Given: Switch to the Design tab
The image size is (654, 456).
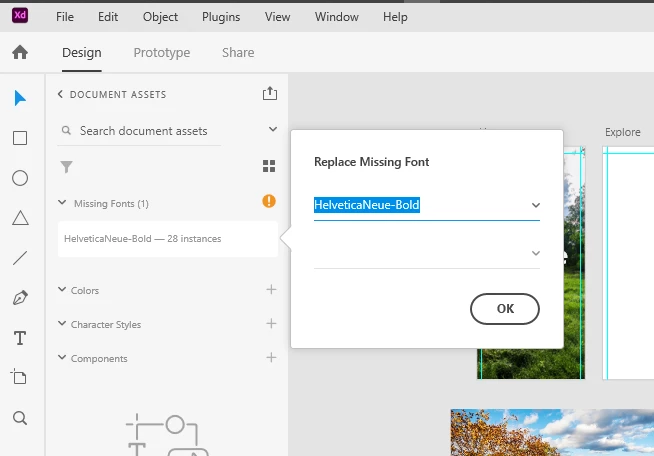Looking at the screenshot, I should click(82, 53).
